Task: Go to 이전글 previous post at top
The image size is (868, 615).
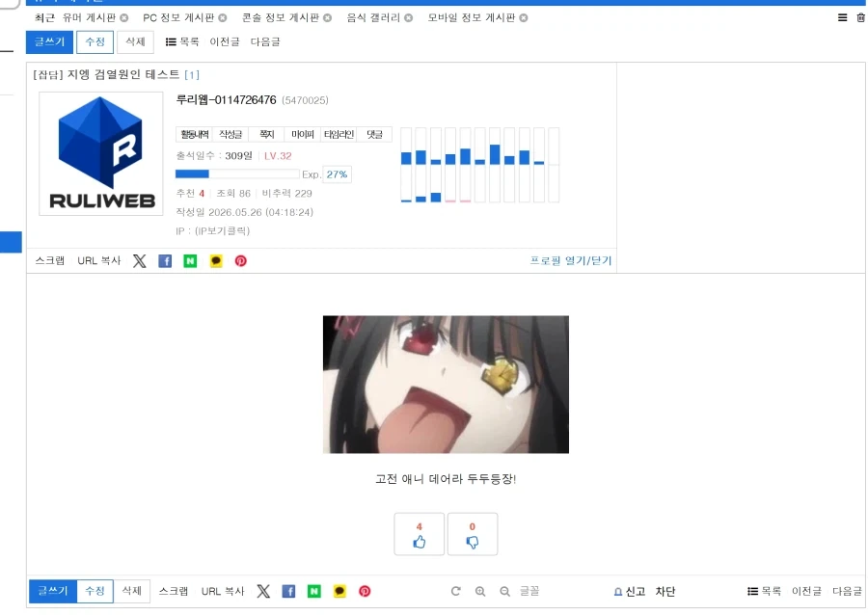Action: click(224, 42)
